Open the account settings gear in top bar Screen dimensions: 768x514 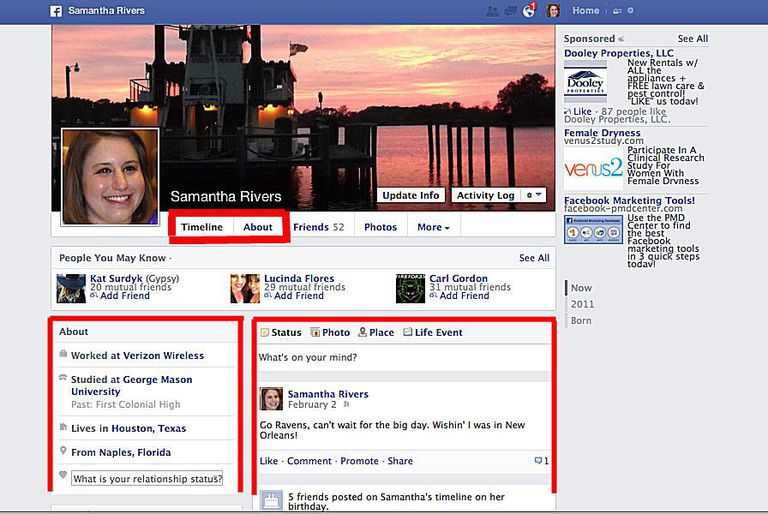click(x=630, y=10)
